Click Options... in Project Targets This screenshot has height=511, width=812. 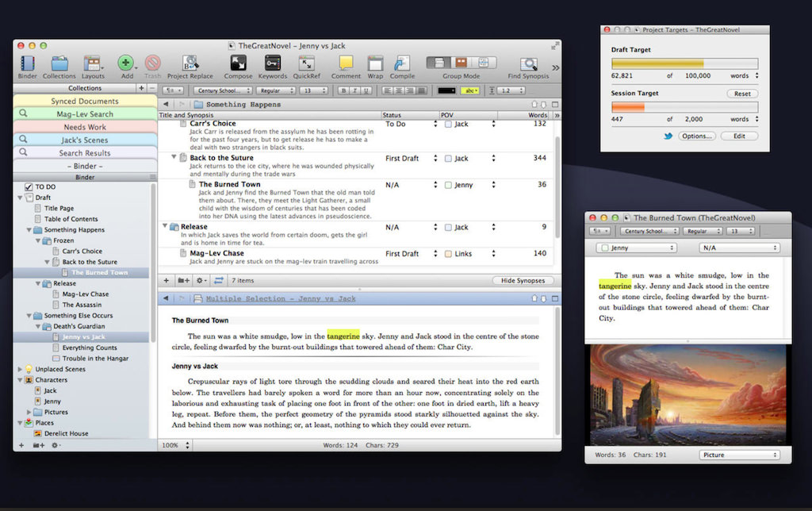[x=696, y=136]
